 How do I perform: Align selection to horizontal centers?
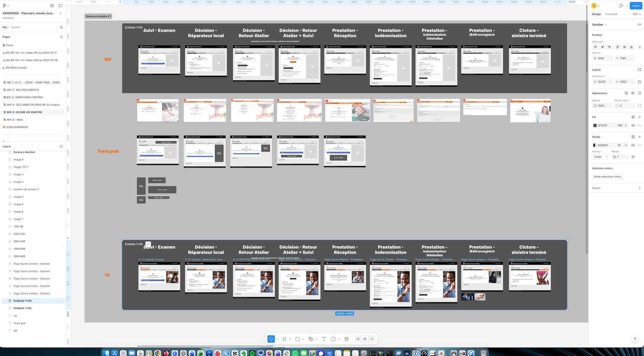(602, 47)
